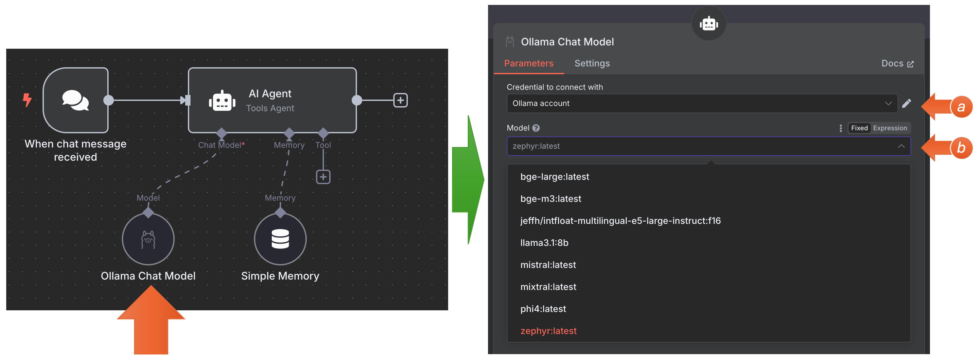This screenshot has width=980, height=361.
Task: Click 'When chat message received' label
Action: 75,150
